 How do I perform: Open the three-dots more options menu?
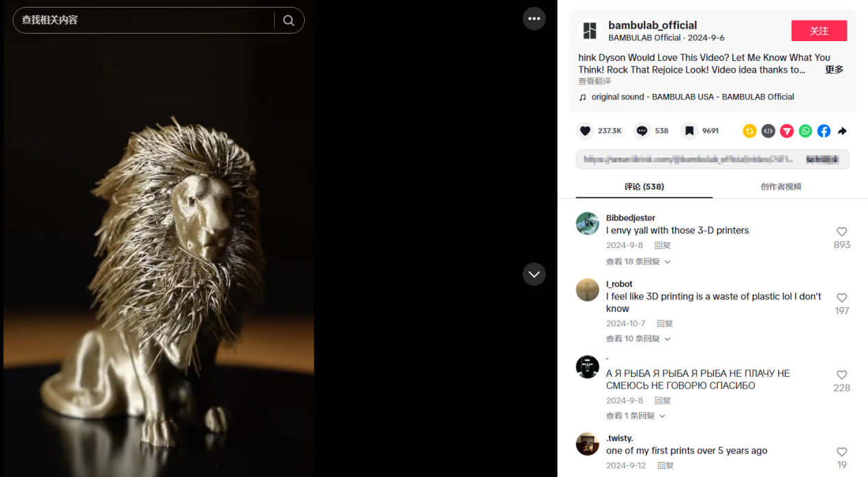click(534, 19)
